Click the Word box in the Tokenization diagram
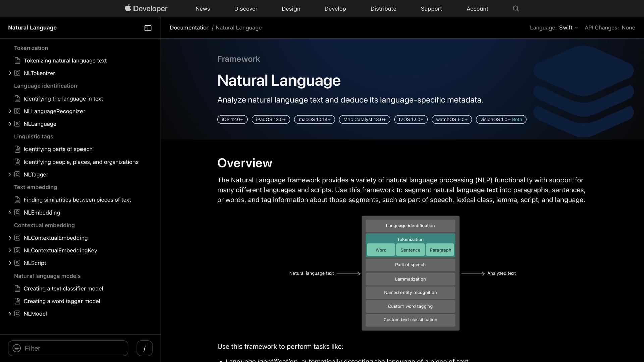Image resolution: width=644 pixels, height=362 pixels. pyautogui.click(x=381, y=250)
